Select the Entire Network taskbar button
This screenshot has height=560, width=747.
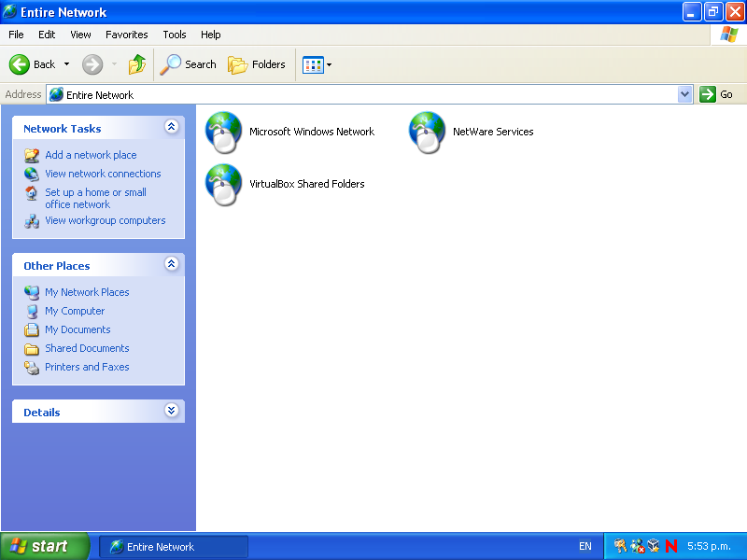coord(174,547)
